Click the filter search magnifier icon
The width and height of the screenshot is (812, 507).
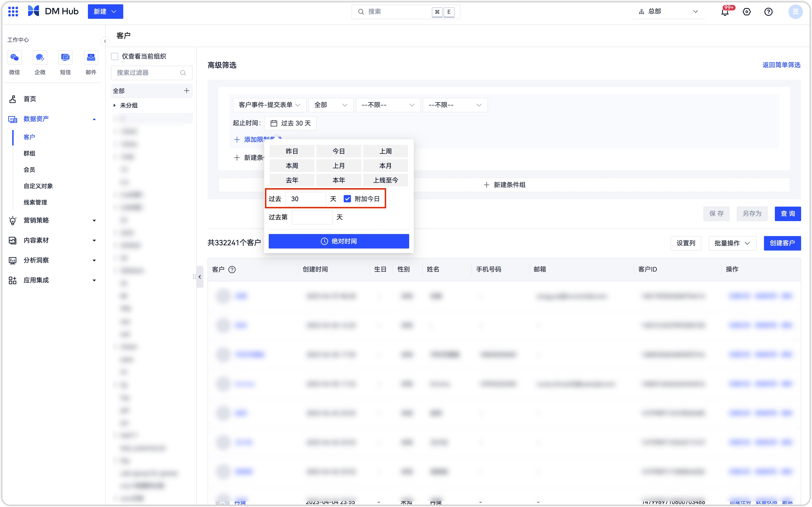[x=183, y=73]
